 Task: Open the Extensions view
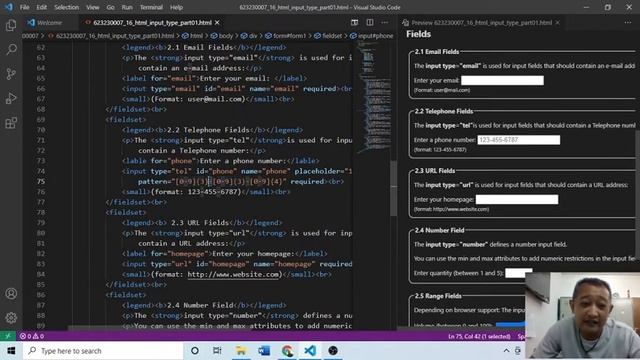(11, 123)
